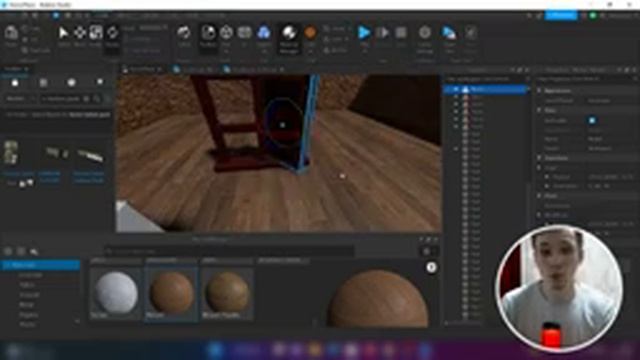Screen dimensions: 640x360
Task: Switch to Toolbox Inventory tab icon
Action: pos(43,83)
